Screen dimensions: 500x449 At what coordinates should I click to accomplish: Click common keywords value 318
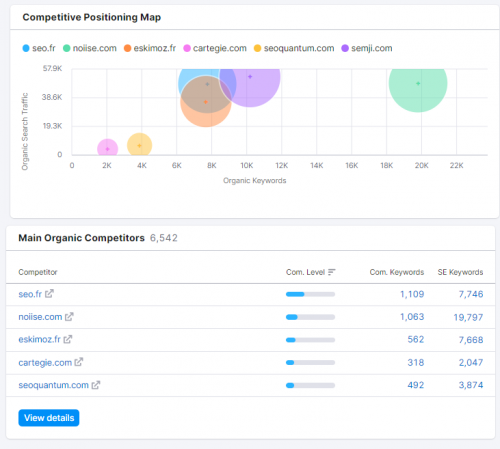(x=416, y=362)
